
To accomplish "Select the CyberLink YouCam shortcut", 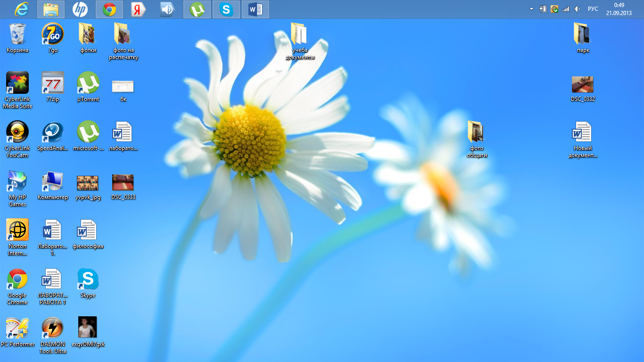I will (x=17, y=140).
